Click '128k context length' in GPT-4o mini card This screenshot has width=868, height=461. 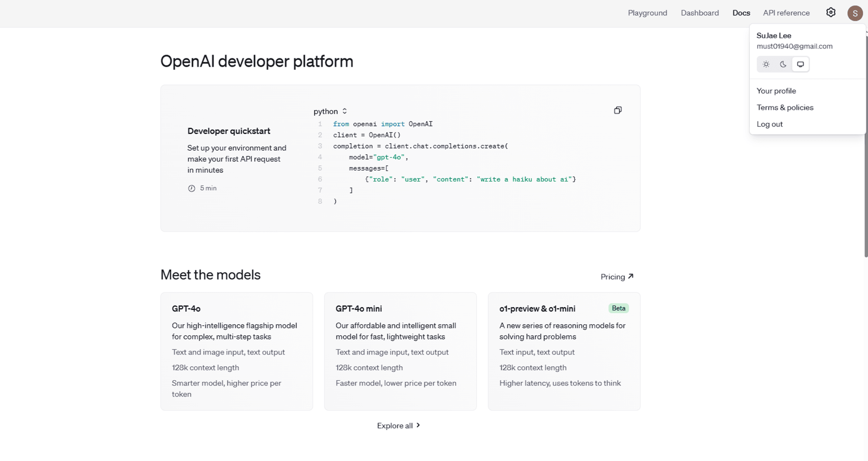[x=369, y=368]
